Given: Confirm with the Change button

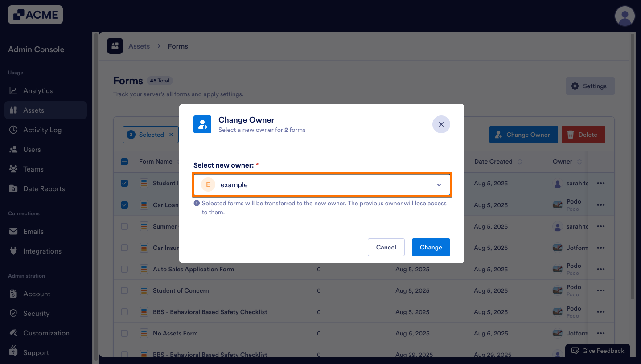Looking at the screenshot, I should coord(430,247).
